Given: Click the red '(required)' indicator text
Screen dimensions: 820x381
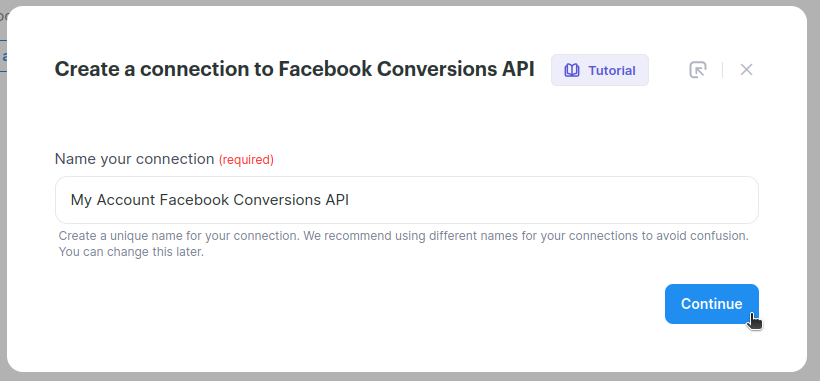Looking at the screenshot, I should coord(246,159).
